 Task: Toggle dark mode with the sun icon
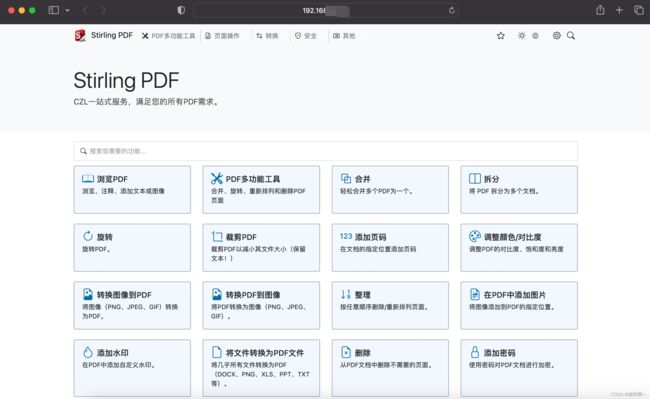pyautogui.click(x=521, y=36)
